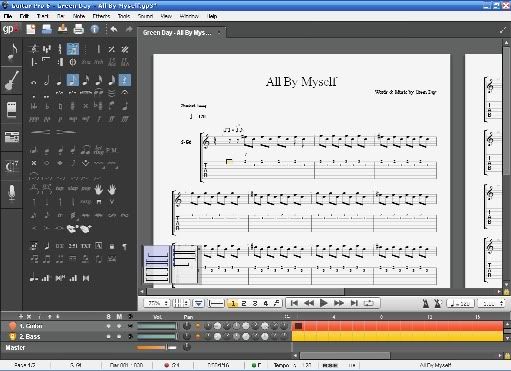Open the Note menu

(x=79, y=16)
